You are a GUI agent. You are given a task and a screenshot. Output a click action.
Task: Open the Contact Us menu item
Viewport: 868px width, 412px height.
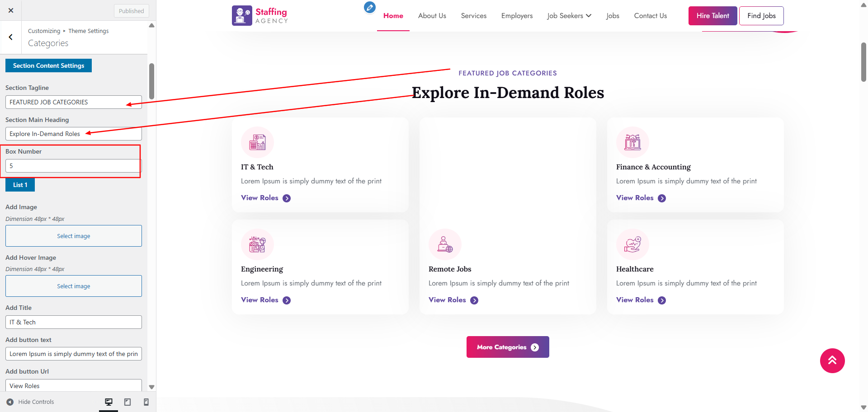pos(650,15)
